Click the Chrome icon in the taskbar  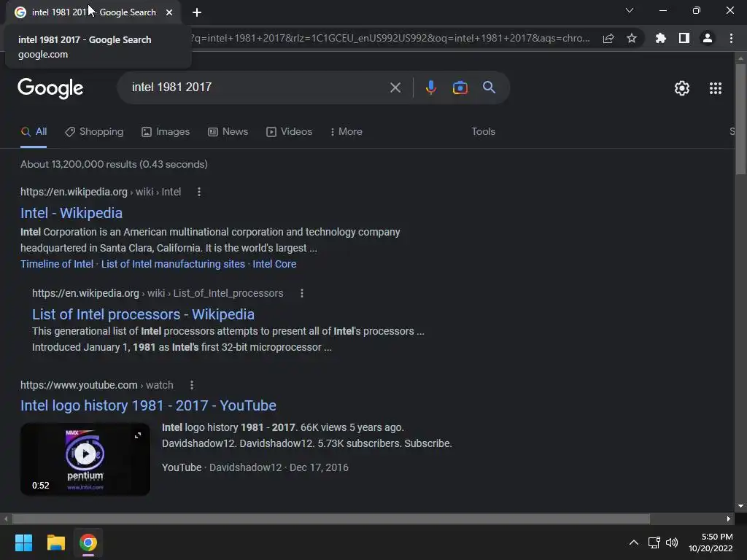coord(88,542)
